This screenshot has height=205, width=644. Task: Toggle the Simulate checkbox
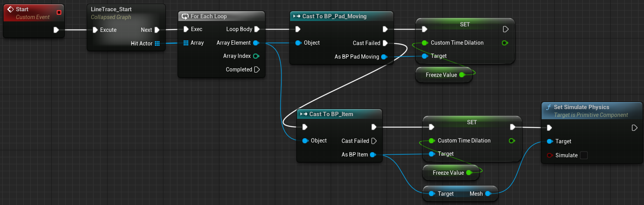click(x=584, y=155)
